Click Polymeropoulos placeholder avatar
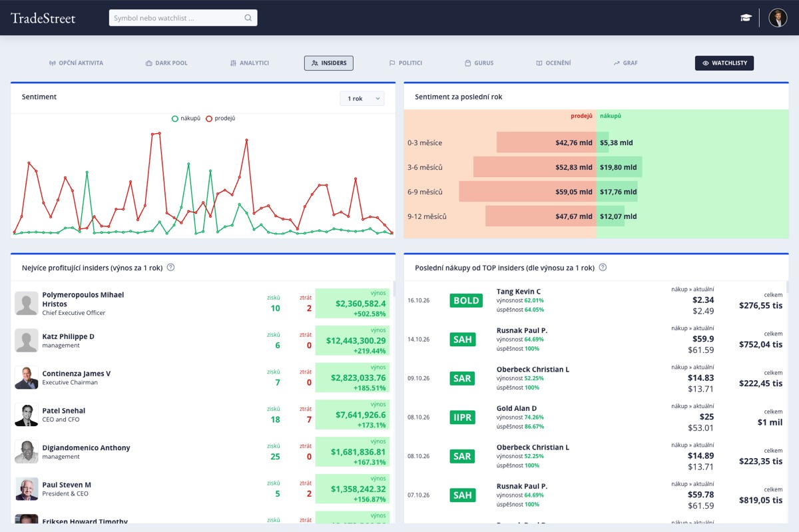This screenshot has height=532, width=799. point(27,304)
